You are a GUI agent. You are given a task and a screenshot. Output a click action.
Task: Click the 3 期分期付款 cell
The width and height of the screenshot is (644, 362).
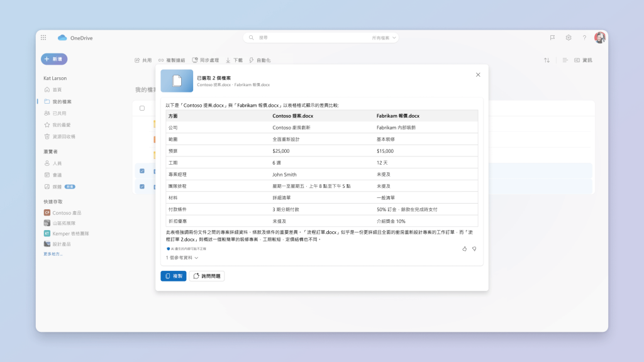(286, 209)
